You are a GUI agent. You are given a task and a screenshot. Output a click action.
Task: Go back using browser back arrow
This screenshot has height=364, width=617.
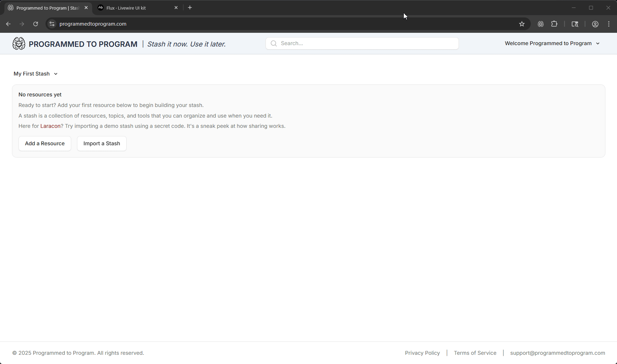point(8,24)
